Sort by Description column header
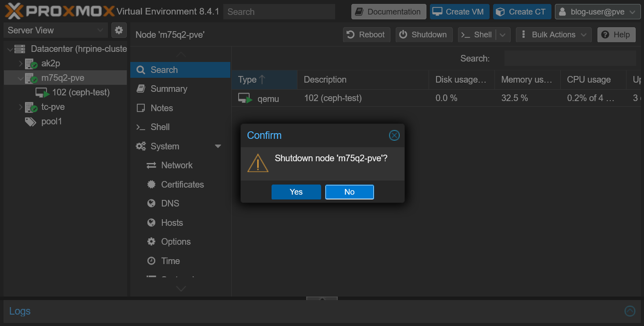 pos(363,80)
